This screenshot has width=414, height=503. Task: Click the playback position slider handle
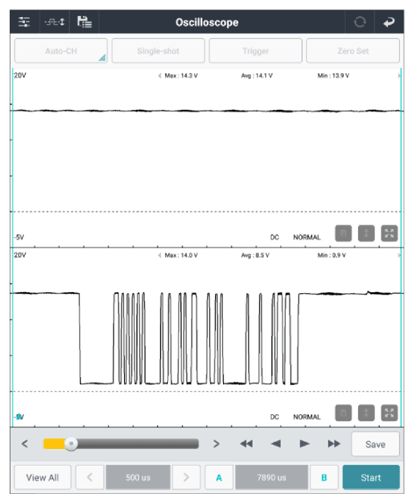pos(71,444)
